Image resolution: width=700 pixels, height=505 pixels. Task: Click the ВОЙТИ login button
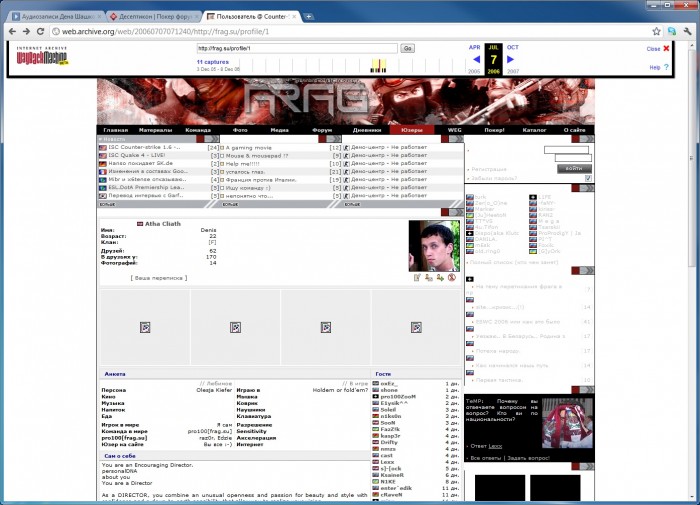pos(574,168)
